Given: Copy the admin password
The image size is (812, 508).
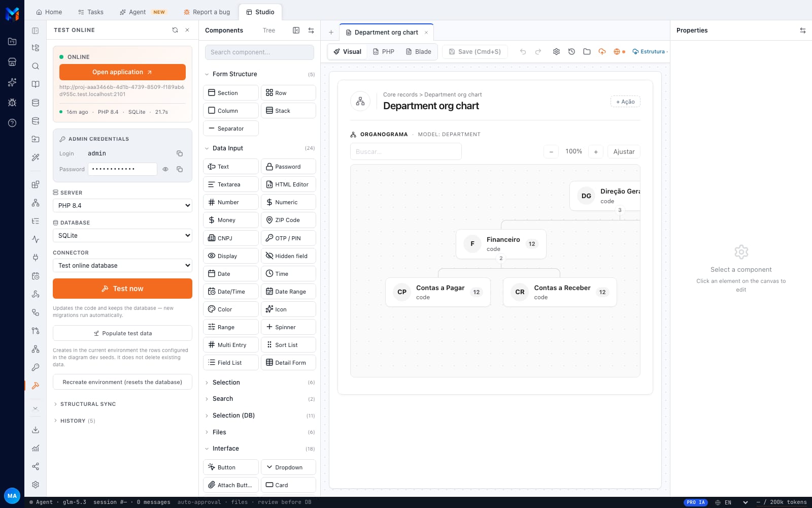Looking at the screenshot, I should pos(180,169).
